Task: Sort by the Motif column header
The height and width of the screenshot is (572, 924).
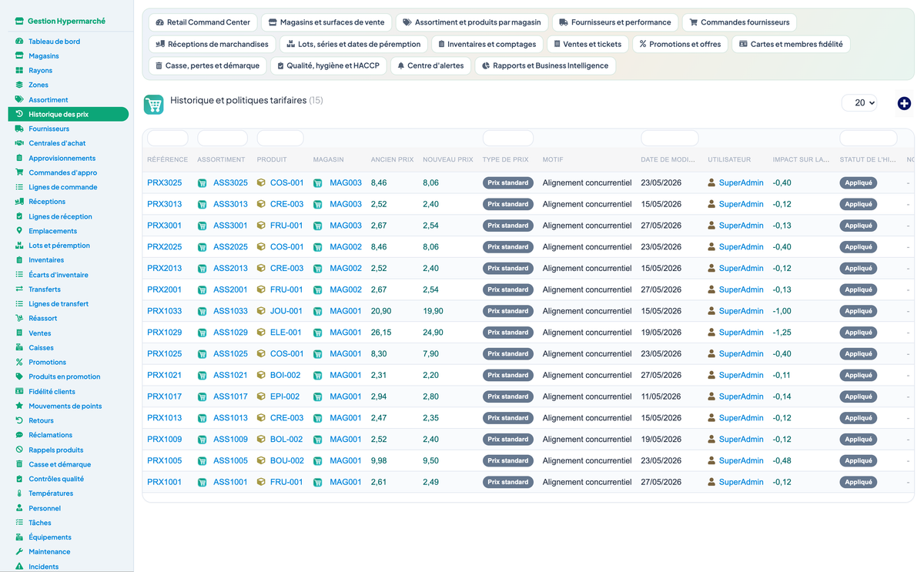Action: pos(553,159)
